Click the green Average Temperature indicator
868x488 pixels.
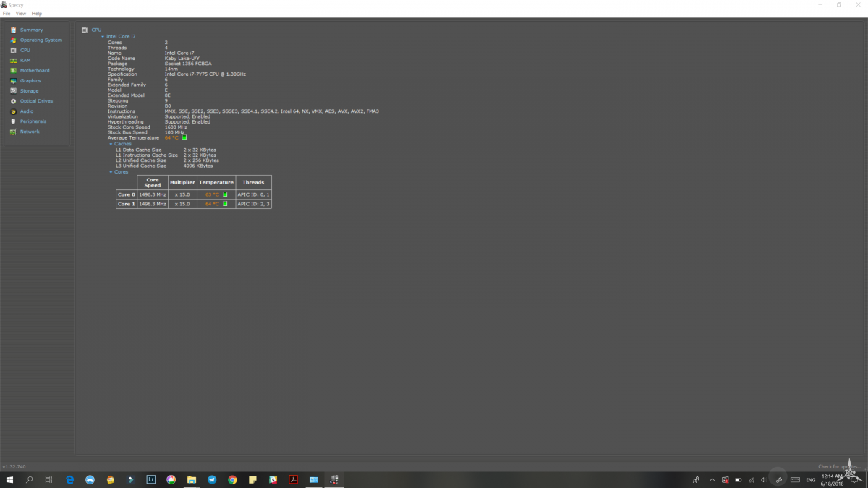(x=184, y=137)
